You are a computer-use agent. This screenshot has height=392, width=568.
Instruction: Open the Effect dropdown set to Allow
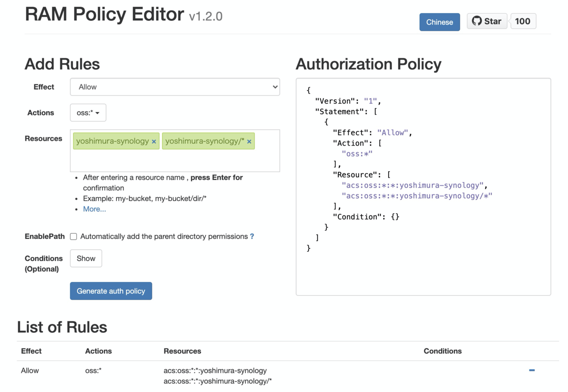point(175,87)
